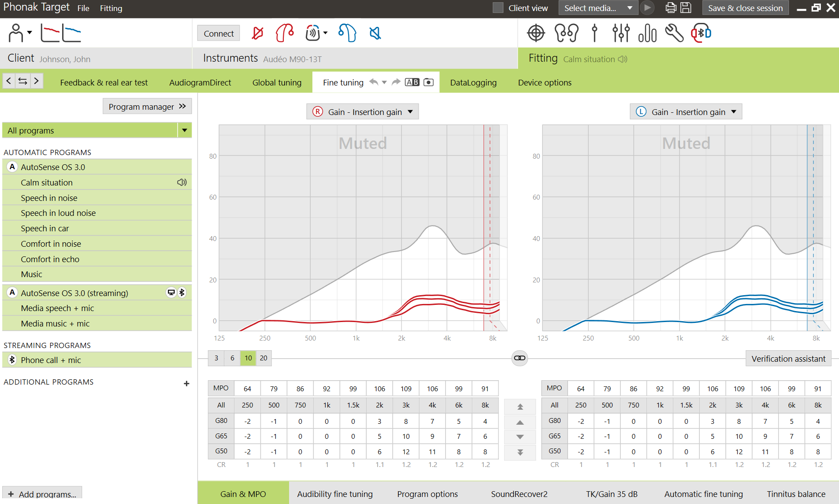
Task: Expand the All programs dropdown
Action: tap(184, 130)
